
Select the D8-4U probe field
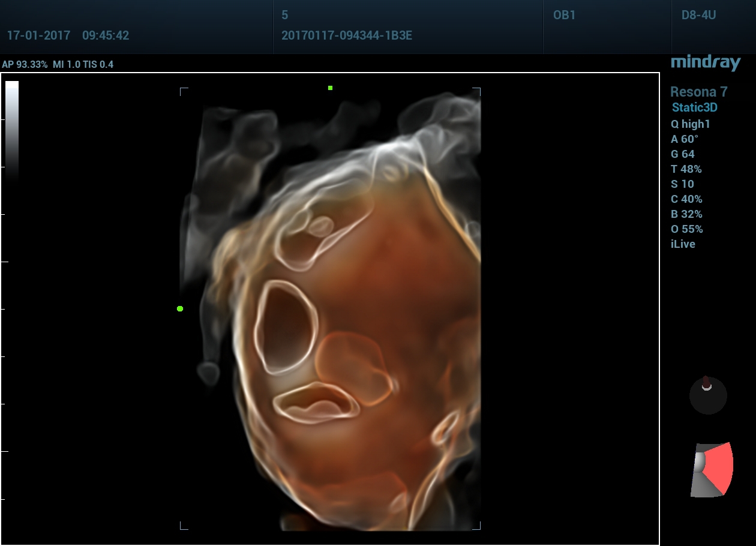699,16
